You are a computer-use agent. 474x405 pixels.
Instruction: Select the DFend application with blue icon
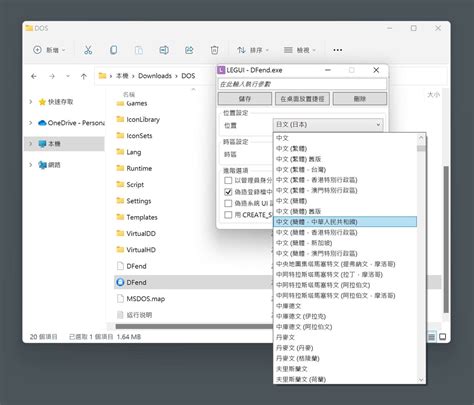click(x=132, y=282)
